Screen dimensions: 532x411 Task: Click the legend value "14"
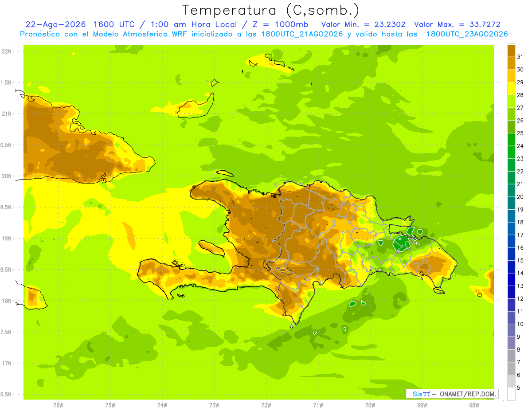click(520, 273)
